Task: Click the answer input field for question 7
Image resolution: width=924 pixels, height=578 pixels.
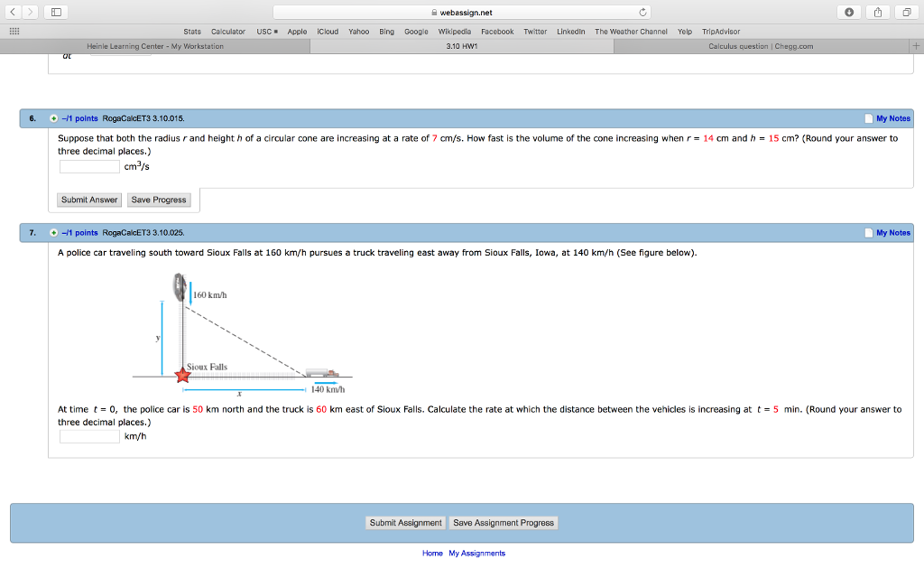Action: pyautogui.click(x=88, y=435)
